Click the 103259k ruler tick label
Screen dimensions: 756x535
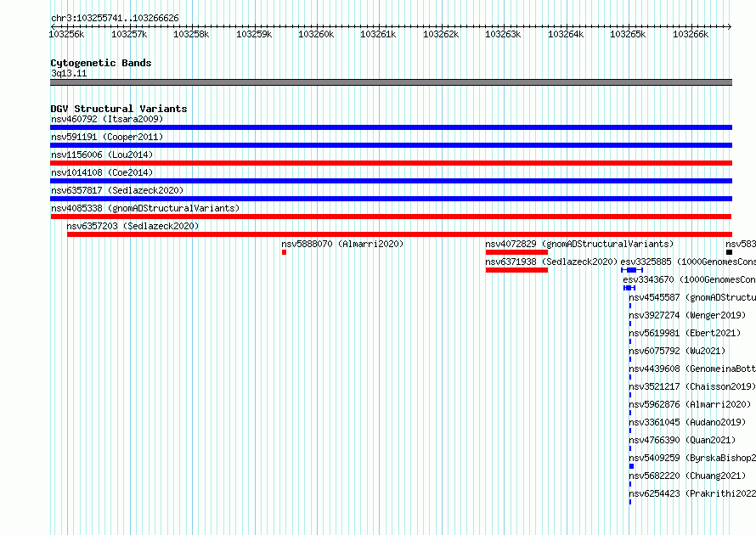tap(254, 34)
